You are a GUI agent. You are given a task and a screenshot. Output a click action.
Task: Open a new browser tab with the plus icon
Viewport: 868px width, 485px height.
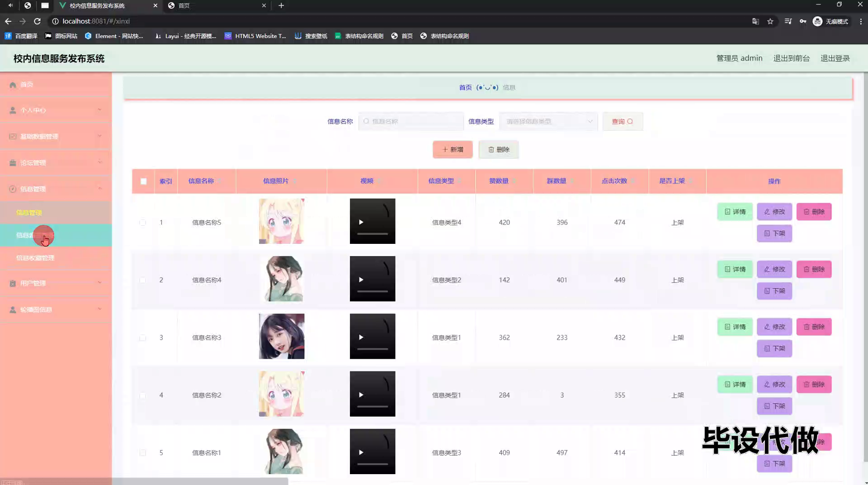(x=281, y=5)
